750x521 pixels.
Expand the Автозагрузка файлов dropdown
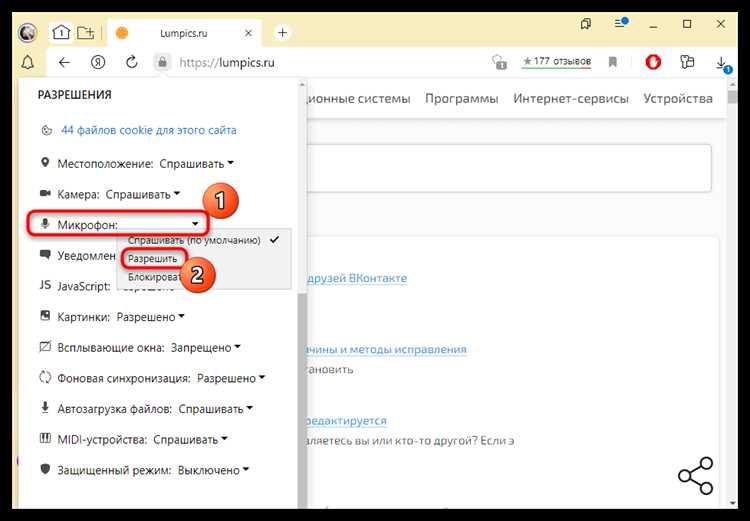(216, 409)
